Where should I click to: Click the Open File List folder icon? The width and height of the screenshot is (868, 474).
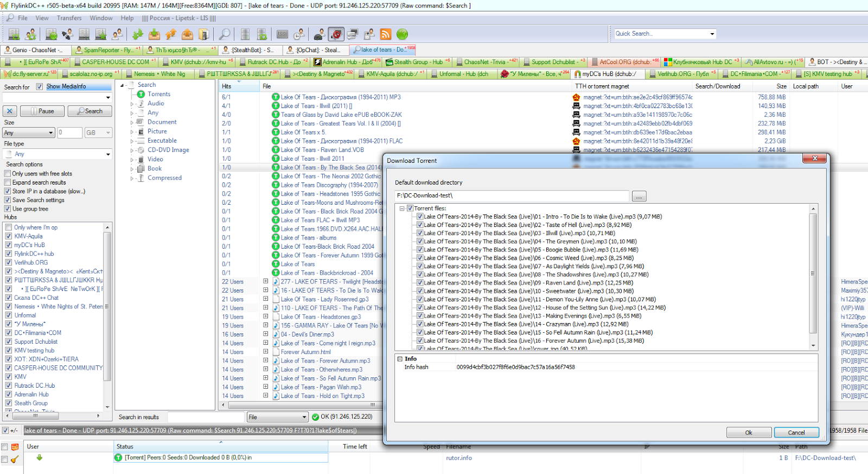pyautogui.click(x=204, y=34)
